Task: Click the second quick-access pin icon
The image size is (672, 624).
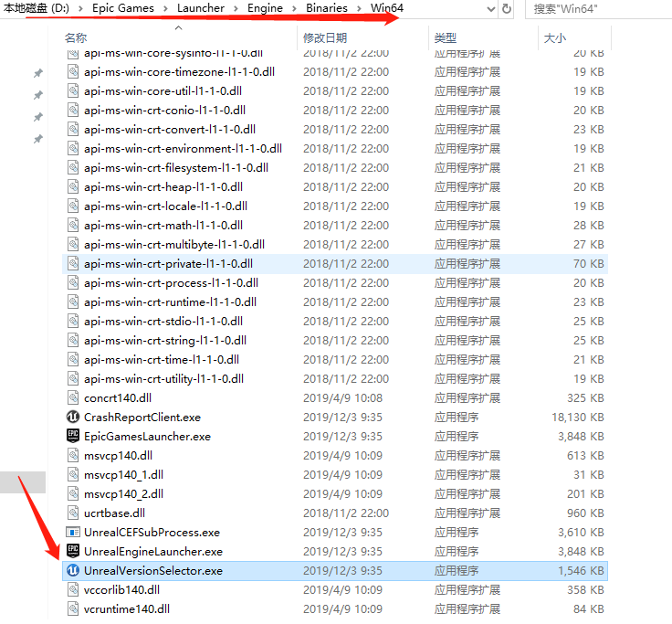Action: pos(38,95)
